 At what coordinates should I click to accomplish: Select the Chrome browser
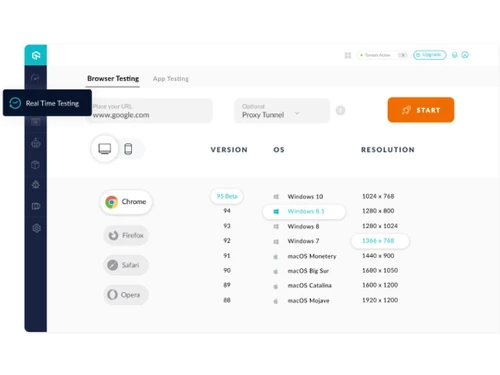[126, 202]
